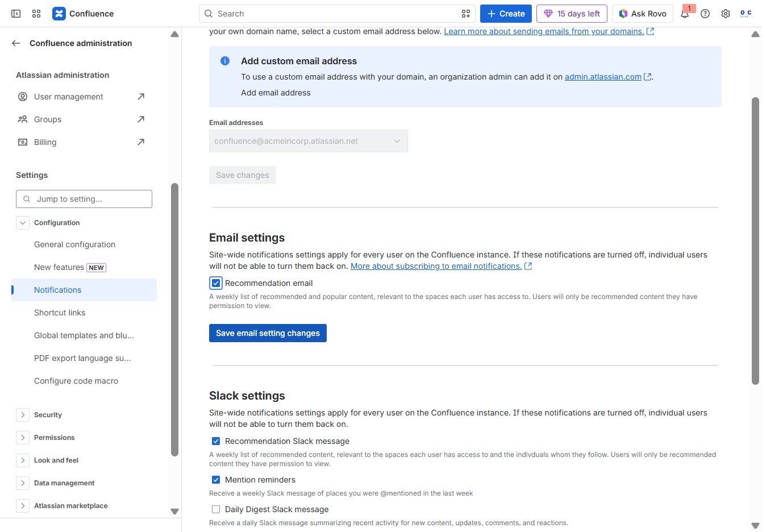Click the main page vertical scrollbar
The image size is (762, 532).
pos(755,241)
